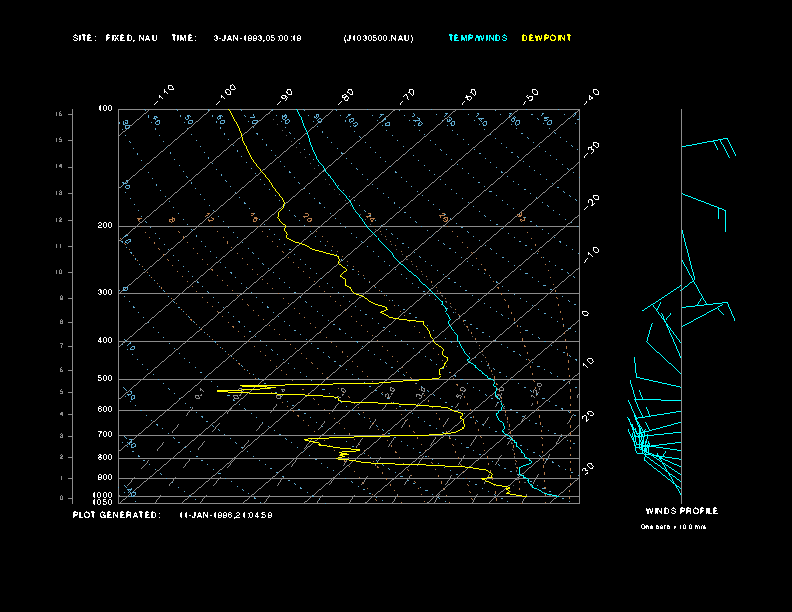Click the 0 temperature label on right edge
Image resolution: width=792 pixels, height=612 pixels.
pos(586,313)
